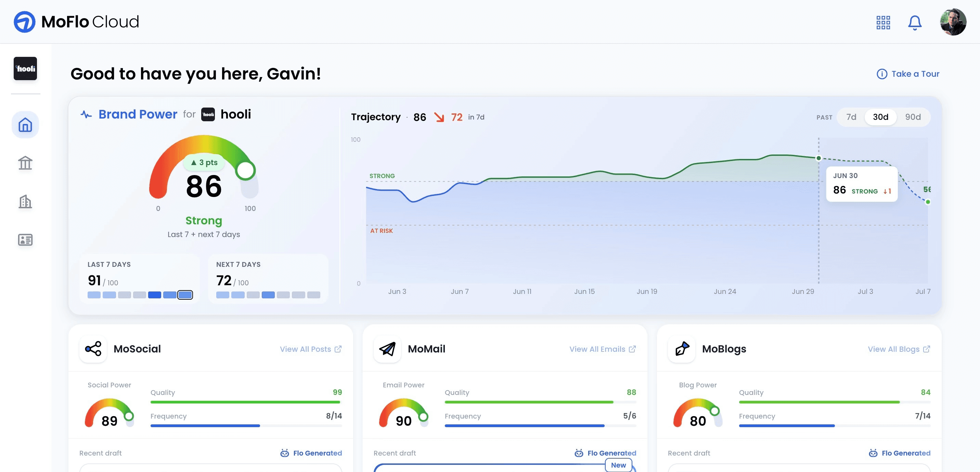Click the MoMail paper plane icon

387,349
